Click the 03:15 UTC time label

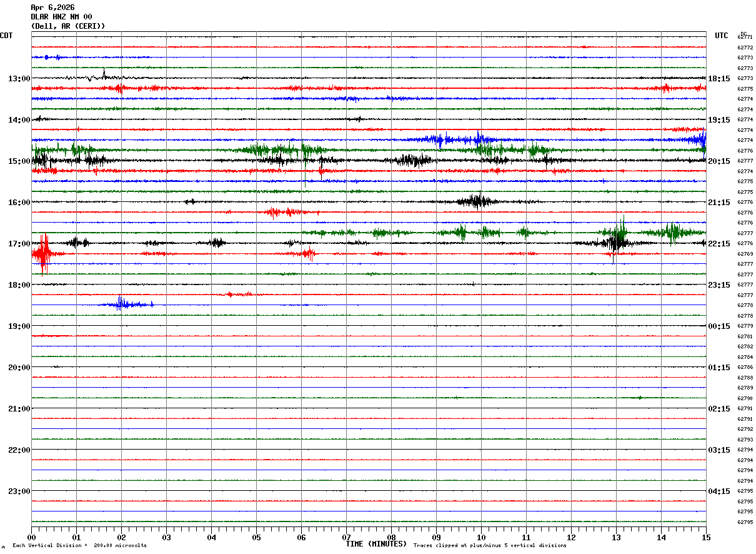tap(719, 450)
